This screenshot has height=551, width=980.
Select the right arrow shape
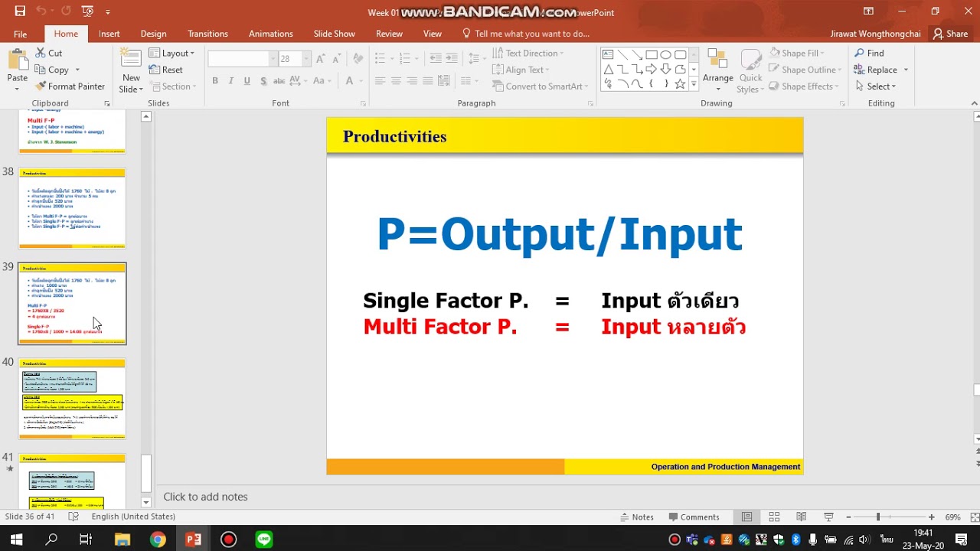(652, 69)
